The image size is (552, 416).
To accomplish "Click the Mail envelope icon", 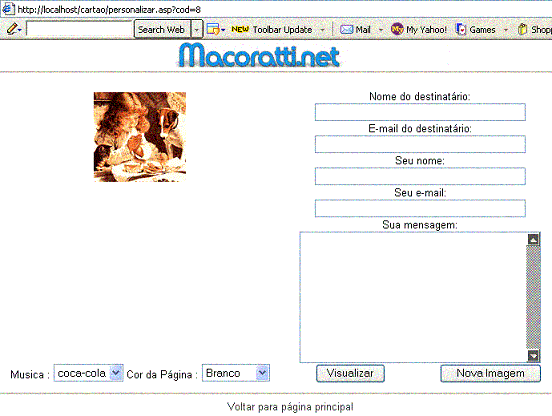I will 346,30.
